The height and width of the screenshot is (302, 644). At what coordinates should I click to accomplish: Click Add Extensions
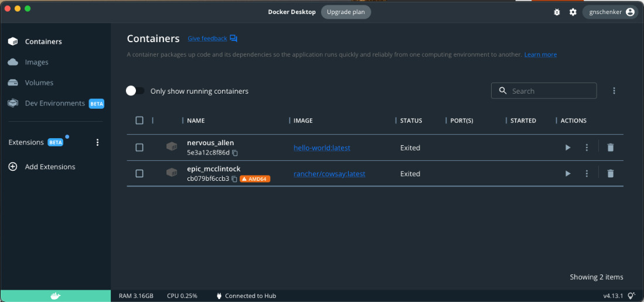tap(50, 167)
